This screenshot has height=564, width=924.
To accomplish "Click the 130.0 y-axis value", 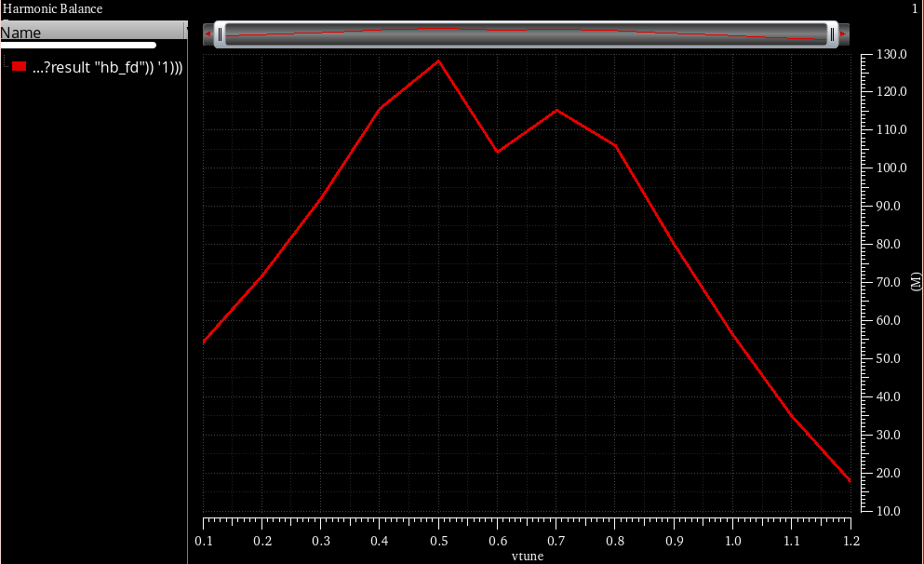I will [x=891, y=54].
